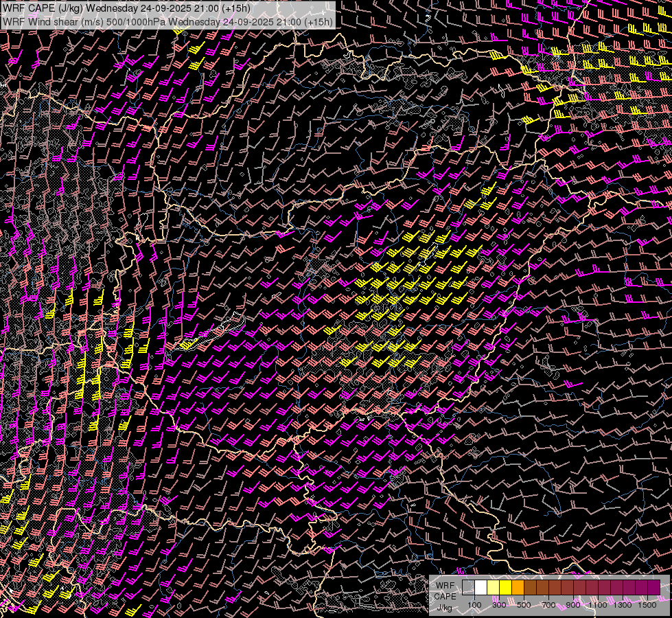Select the 900 label on the color scale
This screenshot has width=672, height=618.
pos(573,605)
